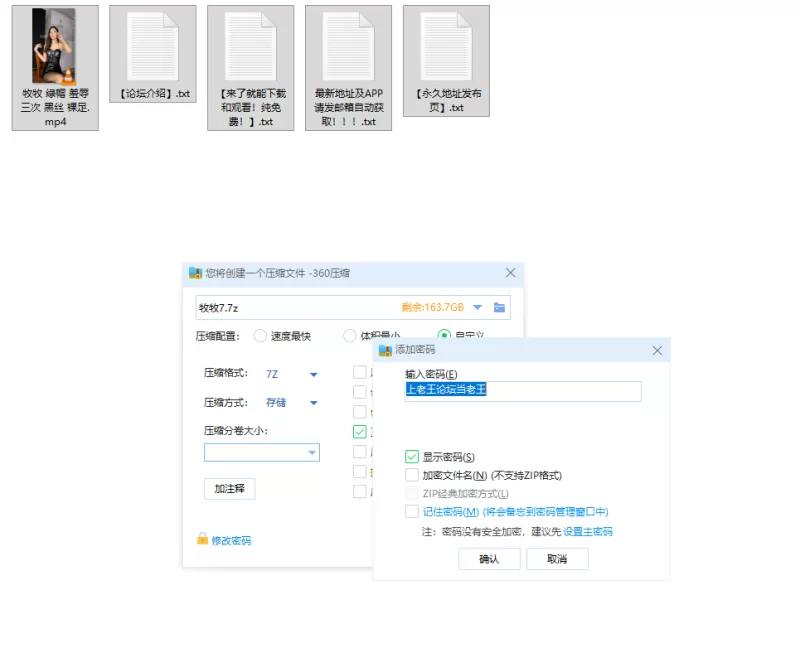Open the 设置主密码 link
This screenshot has width=800, height=653.
[587, 532]
